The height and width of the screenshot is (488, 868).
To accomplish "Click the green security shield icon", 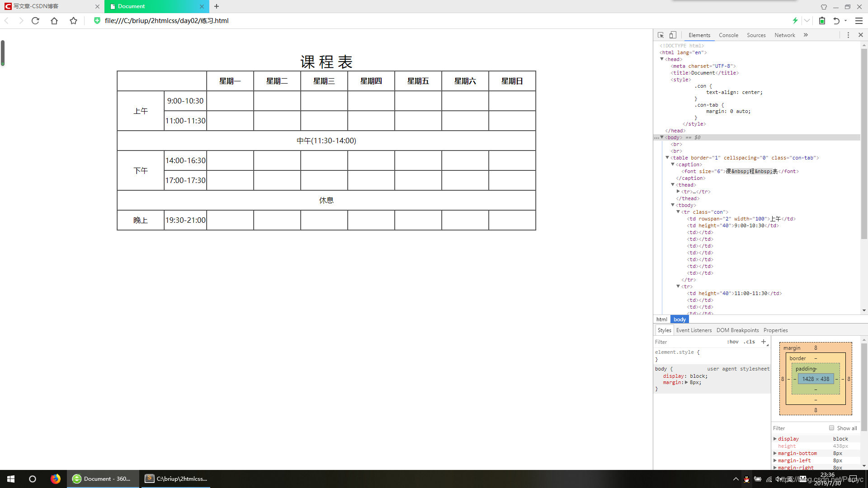I will (x=97, y=21).
